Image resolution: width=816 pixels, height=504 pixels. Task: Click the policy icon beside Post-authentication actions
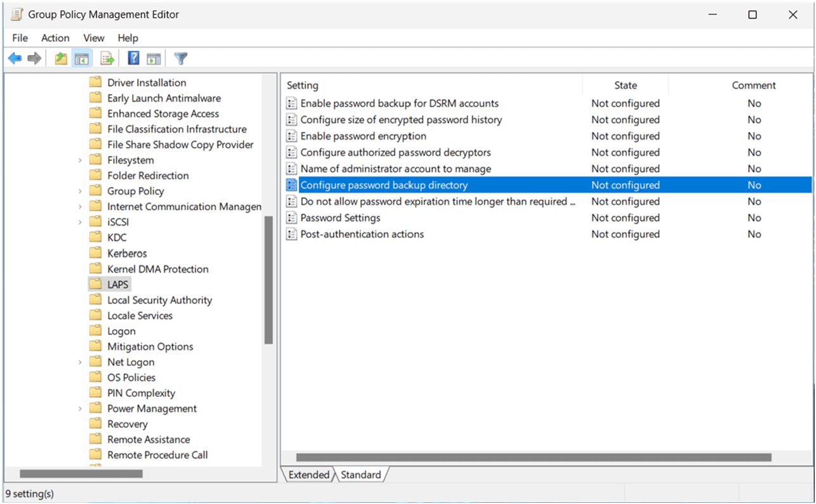coord(291,234)
